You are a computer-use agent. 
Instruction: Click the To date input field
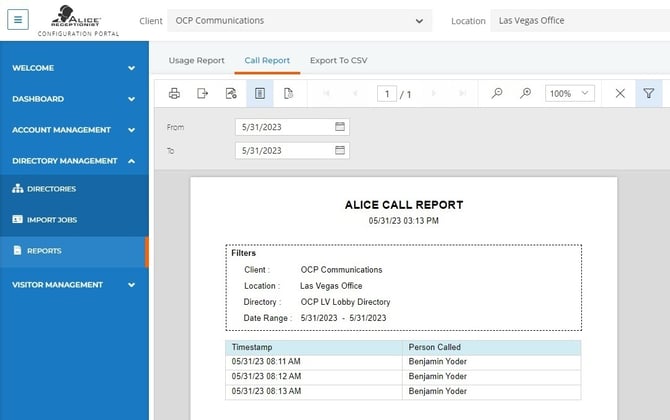coord(292,150)
